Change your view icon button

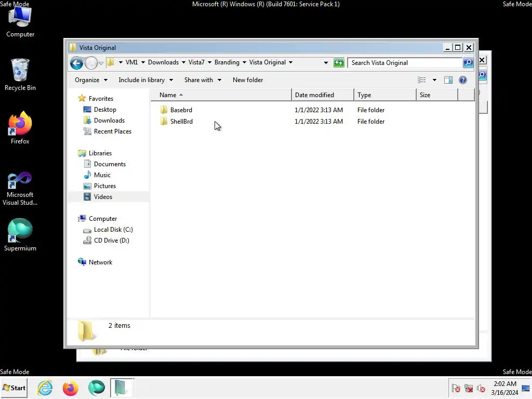click(422, 80)
